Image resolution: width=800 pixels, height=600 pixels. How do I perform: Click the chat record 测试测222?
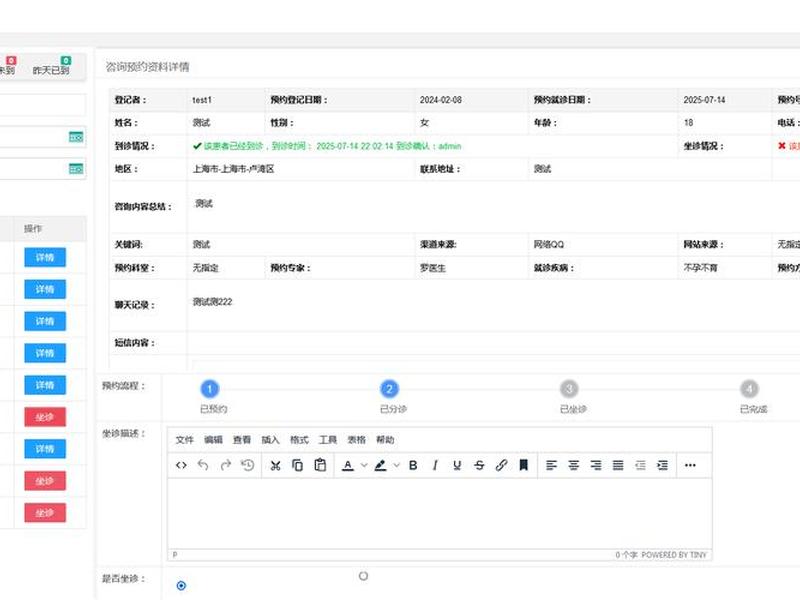point(212,302)
